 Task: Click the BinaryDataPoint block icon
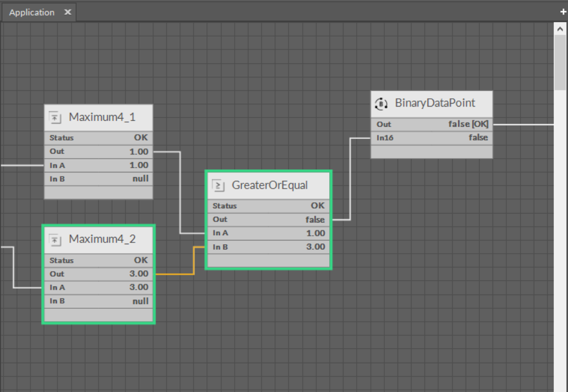pyautogui.click(x=381, y=104)
